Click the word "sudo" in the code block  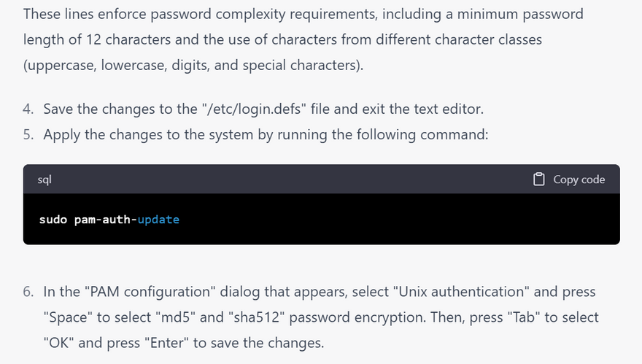pyautogui.click(x=53, y=220)
